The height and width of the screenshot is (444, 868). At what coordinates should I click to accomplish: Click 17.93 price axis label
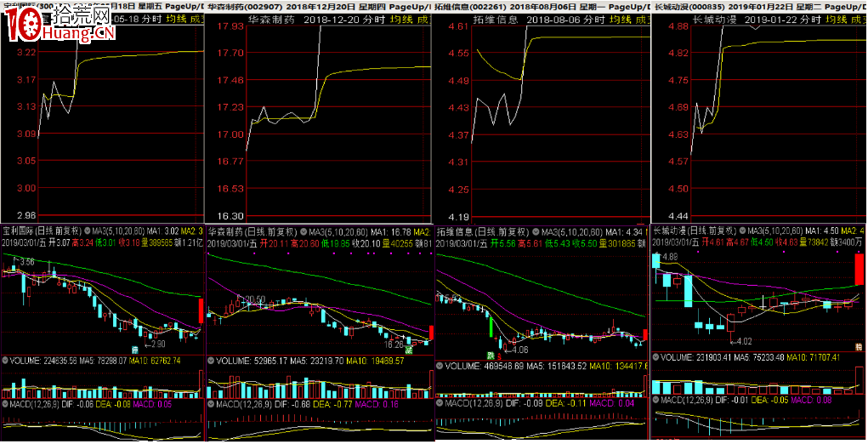(230, 26)
